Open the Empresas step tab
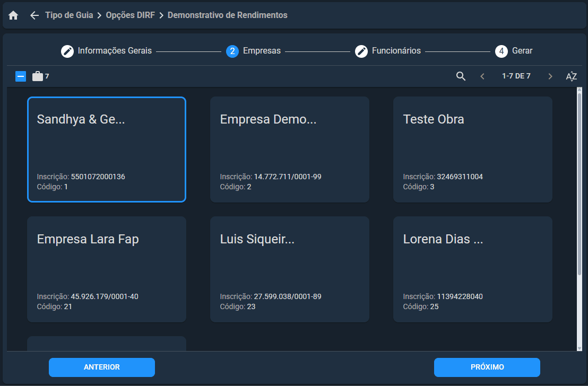 coord(254,51)
